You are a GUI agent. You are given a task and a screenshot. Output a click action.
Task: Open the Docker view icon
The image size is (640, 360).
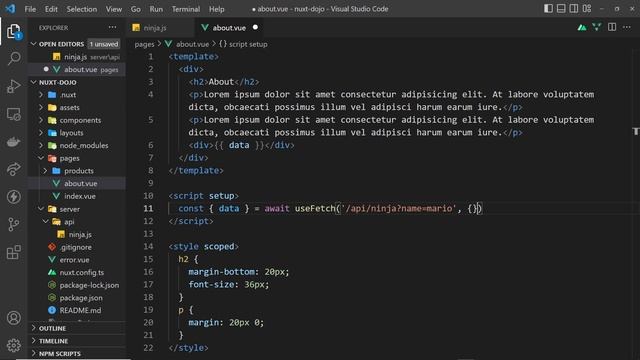click(13, 142)
